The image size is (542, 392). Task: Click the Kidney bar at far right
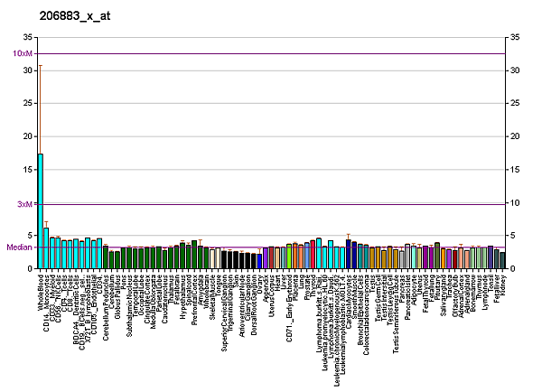[x=502, y=261]
